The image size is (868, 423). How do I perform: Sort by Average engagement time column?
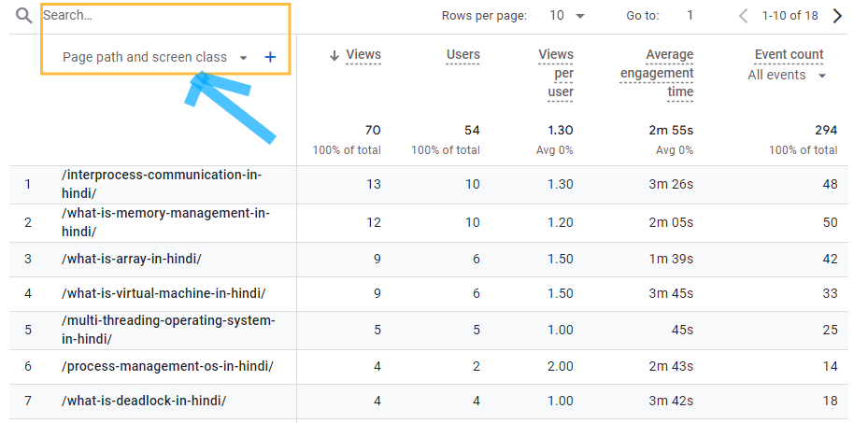(657, 73)
